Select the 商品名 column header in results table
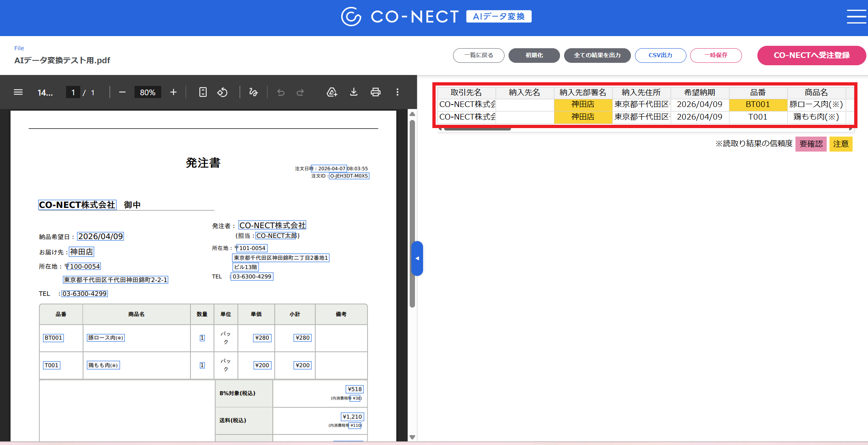 pyautogui.click(x=817, y=92)
